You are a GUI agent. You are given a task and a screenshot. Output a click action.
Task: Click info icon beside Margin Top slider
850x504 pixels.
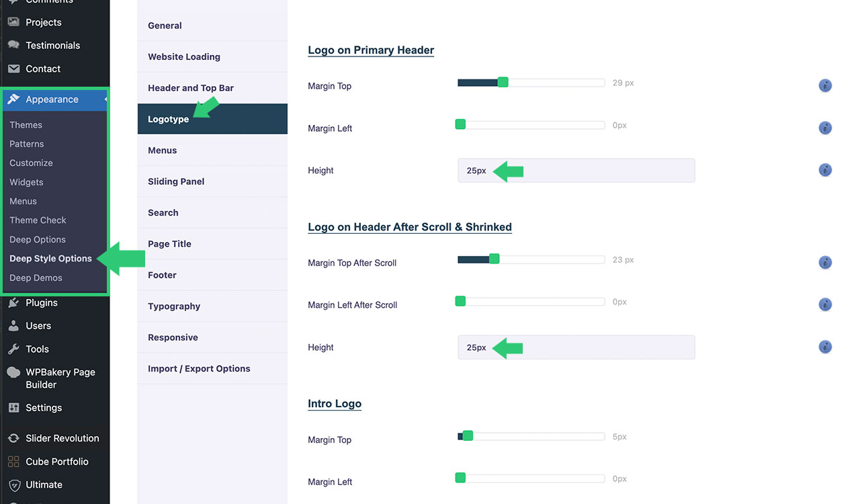[x=825, y=85]
